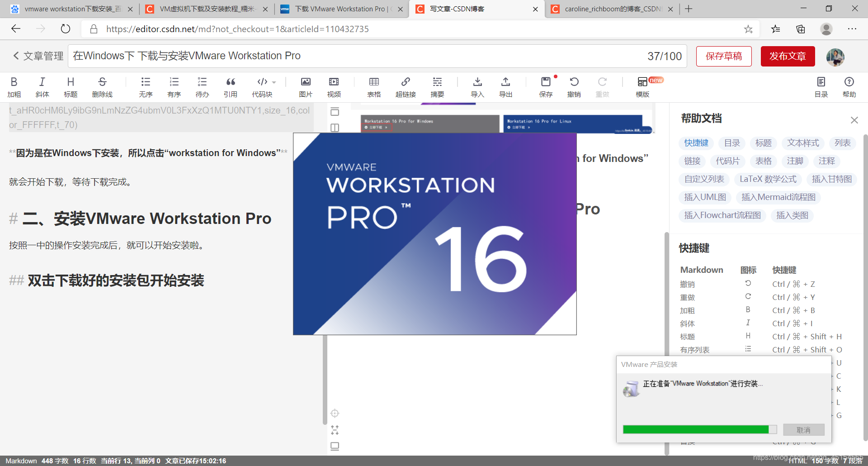Screen dimensions: 868x466
Task: Toggle scroll sync crosshair icon
Action: click(x=335, y=413)
